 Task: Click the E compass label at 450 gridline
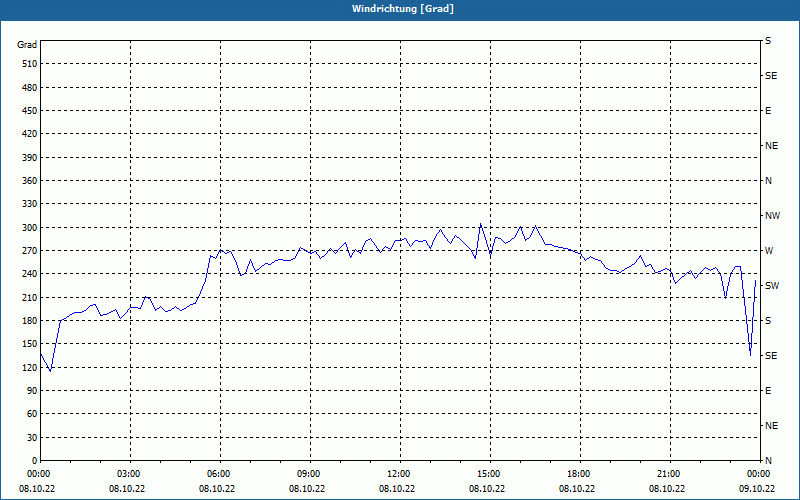pyautogui.click(x=768, y=111)
